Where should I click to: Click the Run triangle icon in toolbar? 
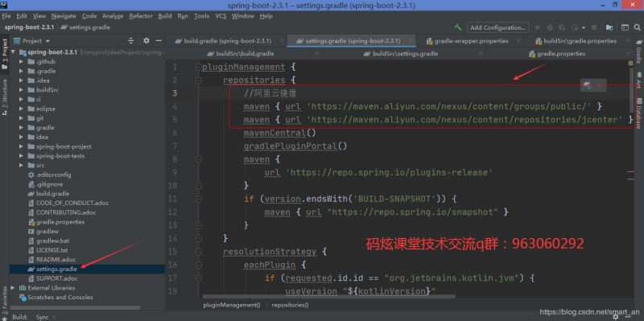(538, 27)
